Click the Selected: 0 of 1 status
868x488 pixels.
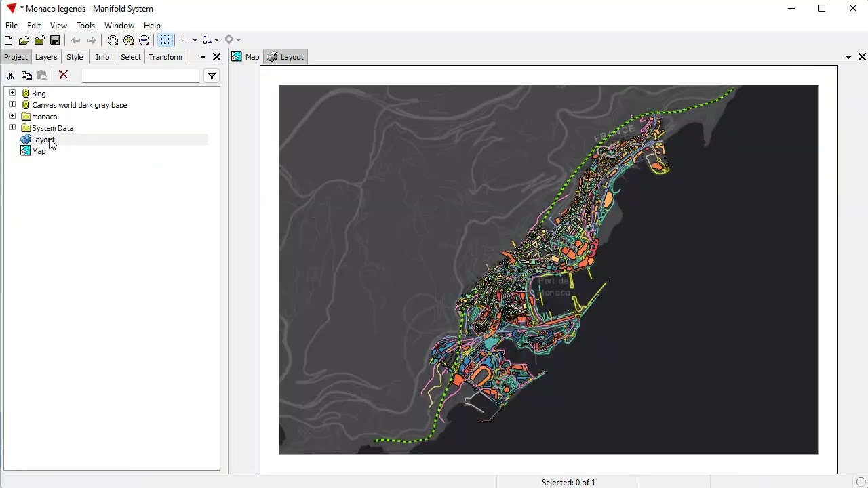(568, 483)
